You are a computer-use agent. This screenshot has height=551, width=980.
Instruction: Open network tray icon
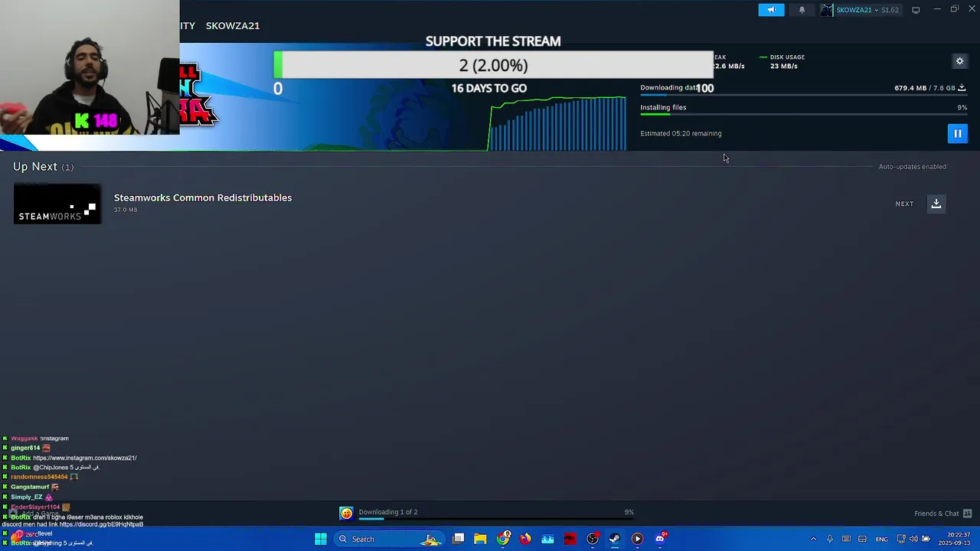tap(901, 539)
